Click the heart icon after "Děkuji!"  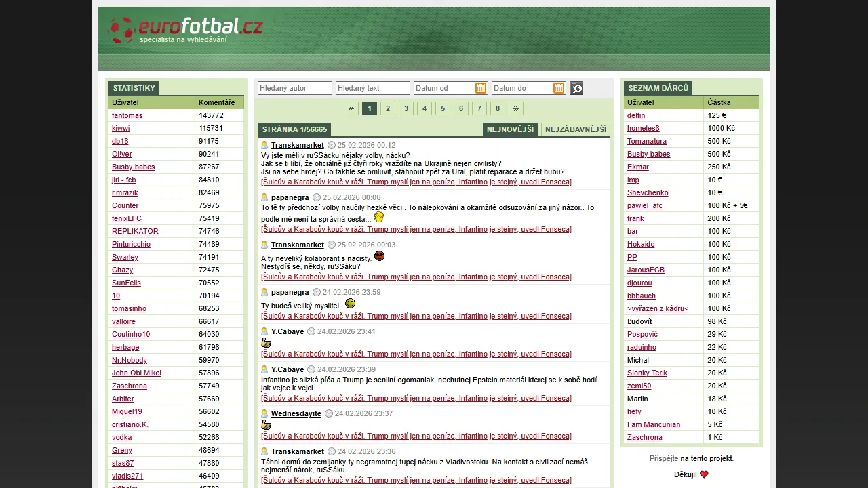click(x=703, y=474)
